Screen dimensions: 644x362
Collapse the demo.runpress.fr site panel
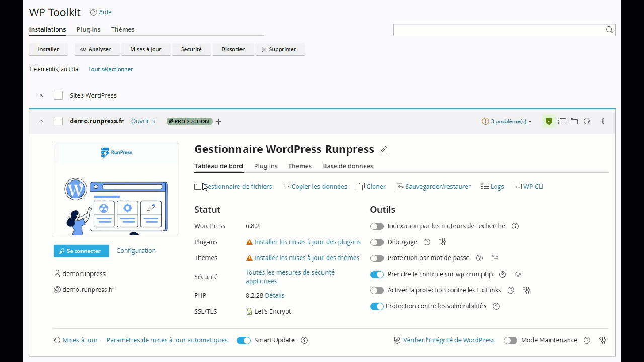pos(42,121)
